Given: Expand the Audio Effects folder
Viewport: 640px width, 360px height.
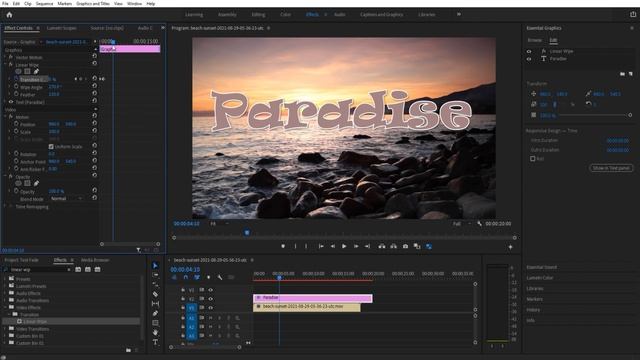Looking at the screenshot, I should click(x=5, y=293).
